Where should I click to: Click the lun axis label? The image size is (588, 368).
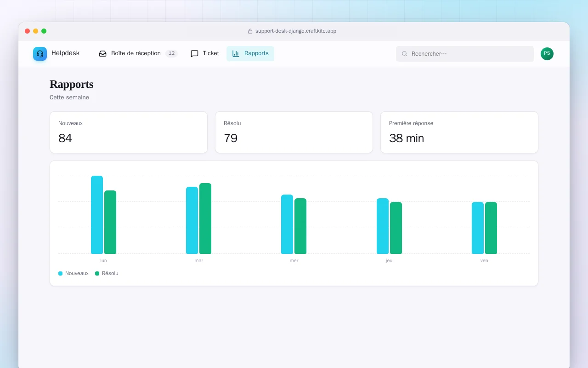103,261
